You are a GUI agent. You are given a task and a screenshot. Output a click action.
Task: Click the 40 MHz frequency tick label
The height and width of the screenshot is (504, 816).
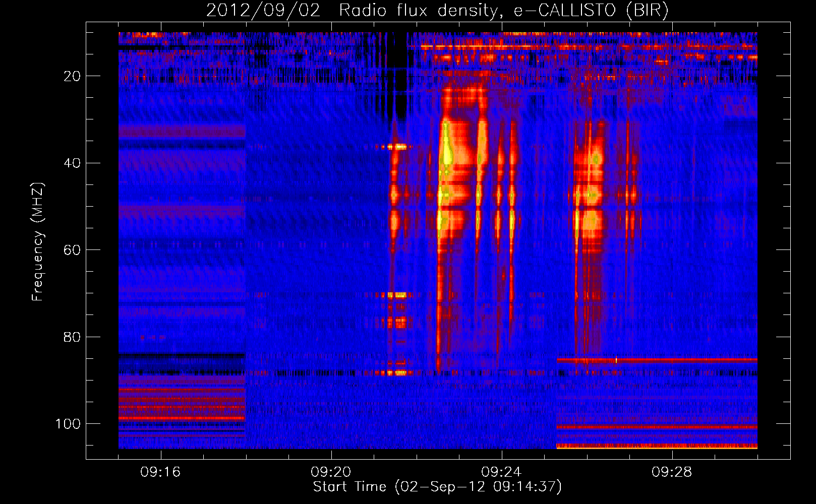coord(72,163)
